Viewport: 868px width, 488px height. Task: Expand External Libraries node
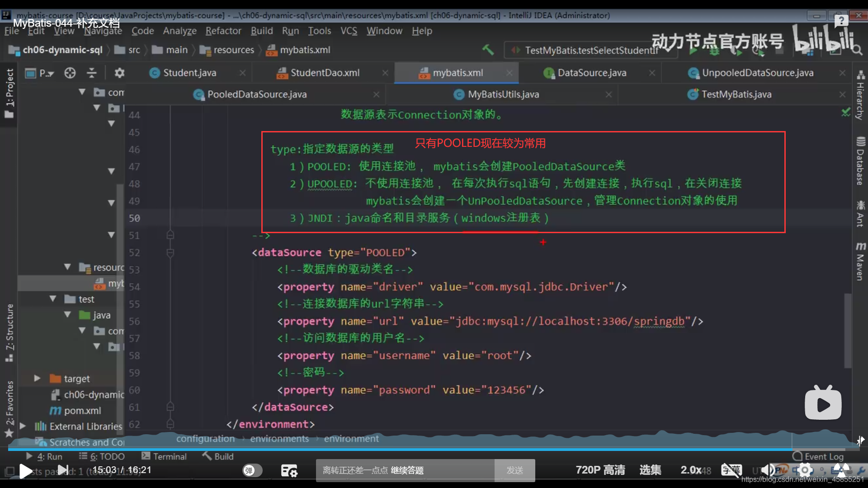[23, 426]
